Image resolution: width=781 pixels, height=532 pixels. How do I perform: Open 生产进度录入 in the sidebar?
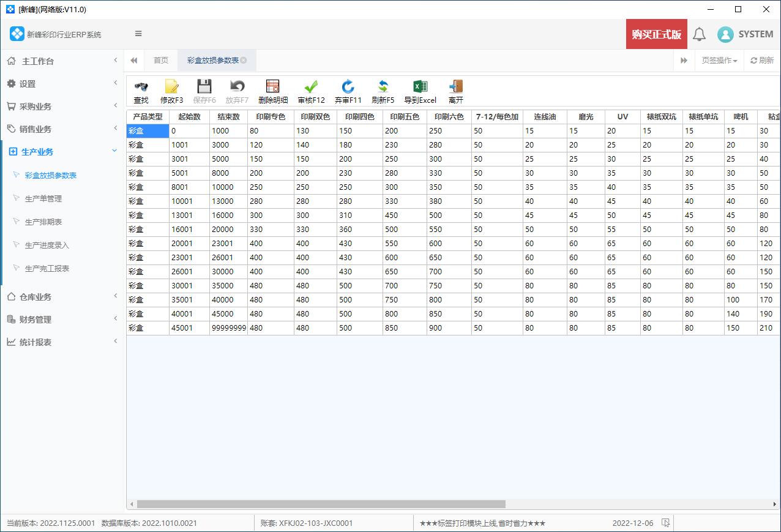(x=47, y=245)
